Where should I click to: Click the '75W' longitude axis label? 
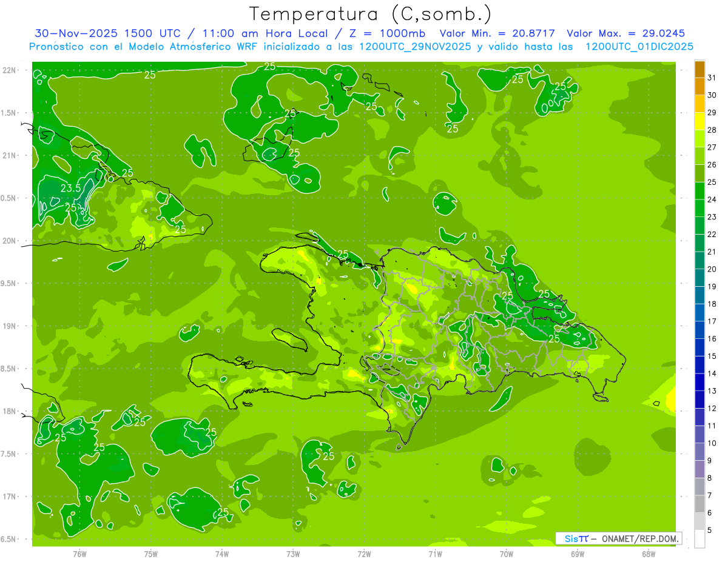(x=151, y=554)
